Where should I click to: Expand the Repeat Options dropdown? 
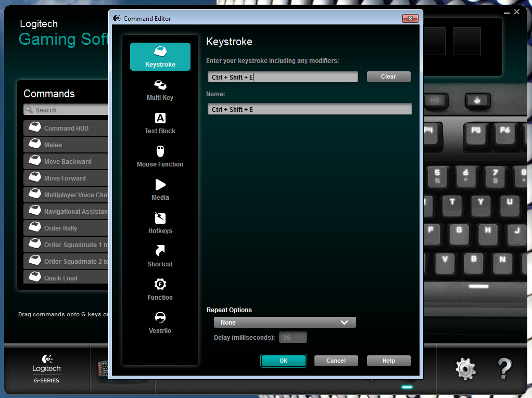(x=285, y=323)
